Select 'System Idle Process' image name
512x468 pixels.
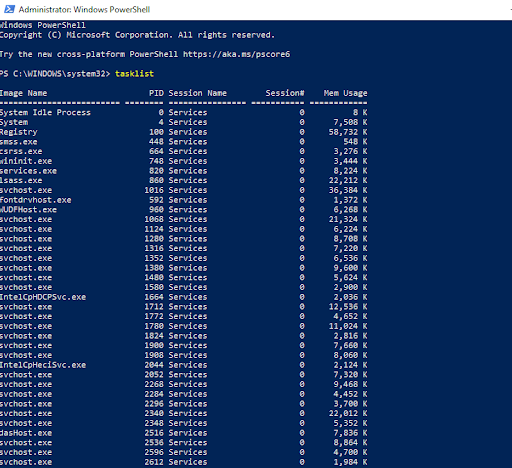click(x=45, y=112)
